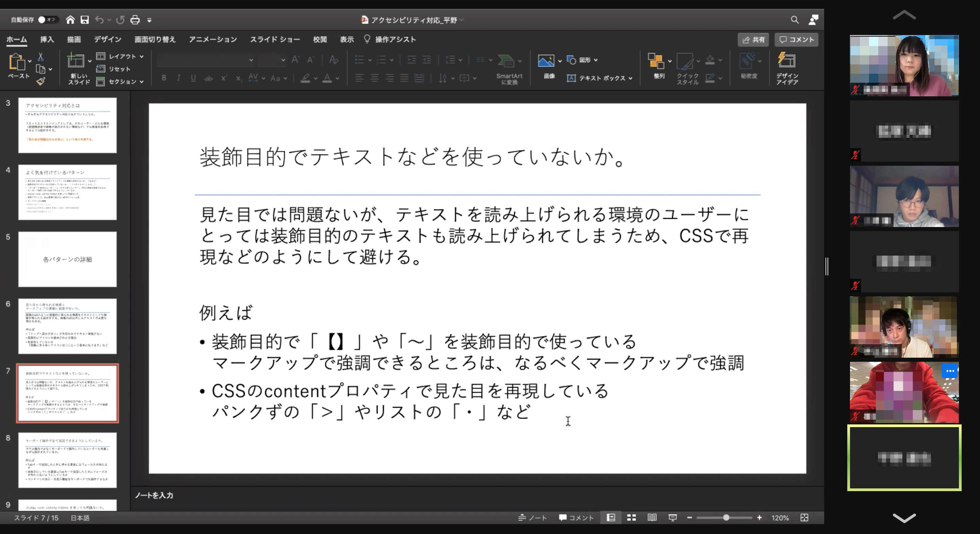Image resolution: width=980 pixels, height=534 pixels.
Task: Toggle superscript formatting
Action: coord(224,78)
